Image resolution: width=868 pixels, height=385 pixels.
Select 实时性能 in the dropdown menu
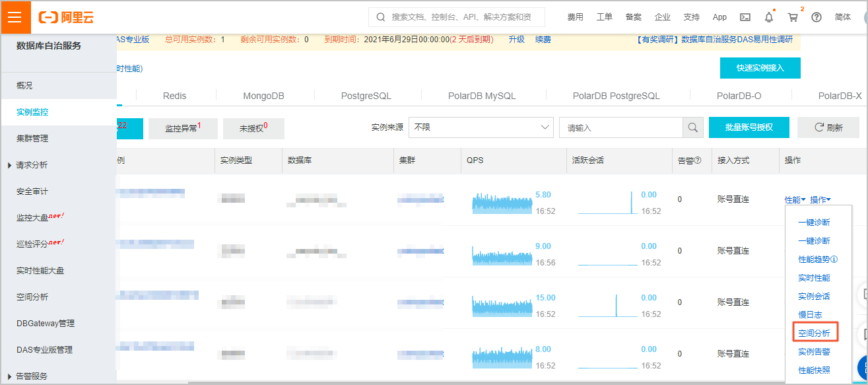click(x=814, y=278)
